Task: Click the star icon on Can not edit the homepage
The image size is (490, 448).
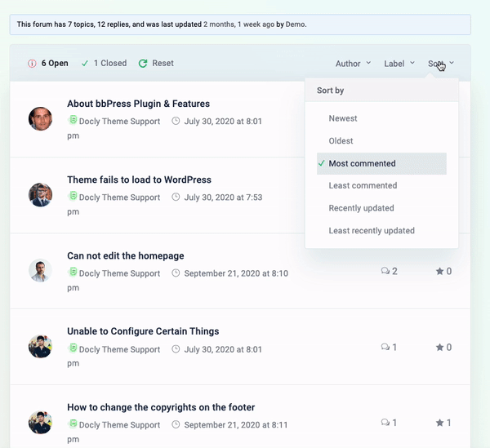Action: pos(439,271)
